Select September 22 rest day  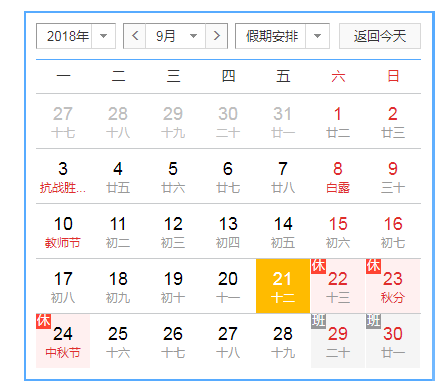click(x=338, y=286)
